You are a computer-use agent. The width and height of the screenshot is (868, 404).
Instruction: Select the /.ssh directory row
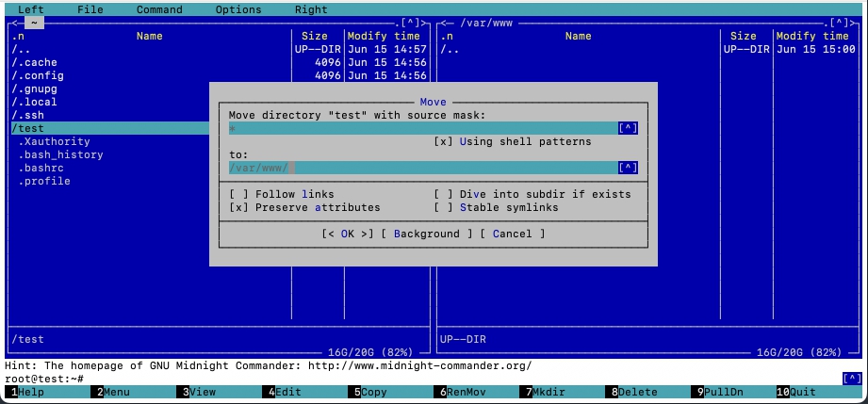[110, 115]
